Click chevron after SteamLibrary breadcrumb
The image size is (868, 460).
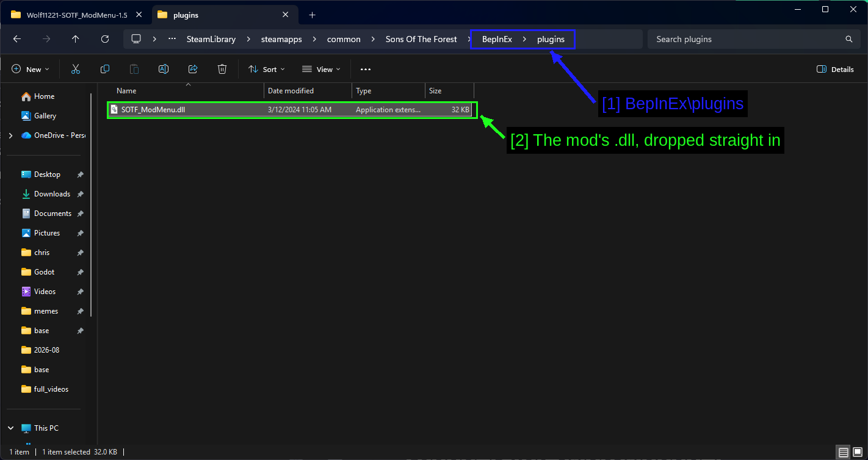tap(248, 39)
